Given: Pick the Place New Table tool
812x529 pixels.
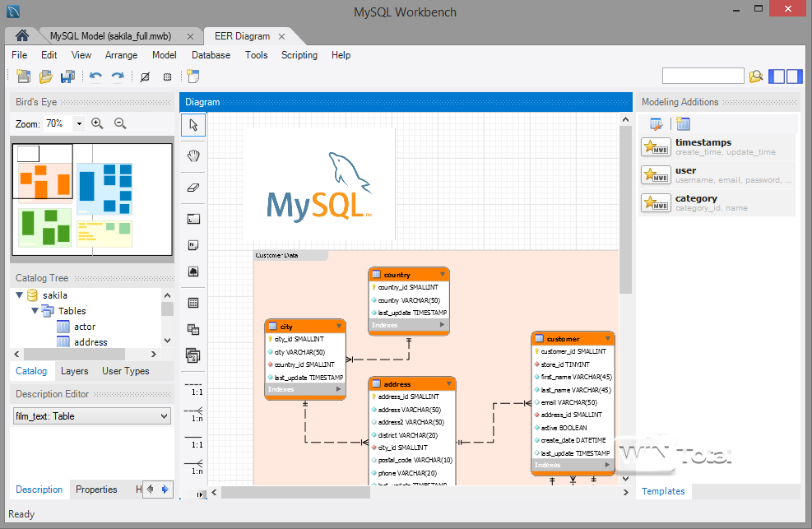Looking at the screenshot, I should point(194,303).
